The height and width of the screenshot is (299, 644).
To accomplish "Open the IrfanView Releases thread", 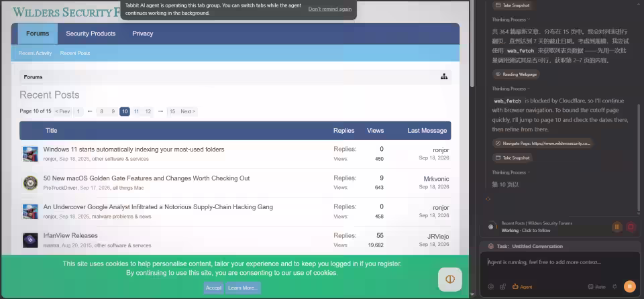I will click(x=70, y=235).
